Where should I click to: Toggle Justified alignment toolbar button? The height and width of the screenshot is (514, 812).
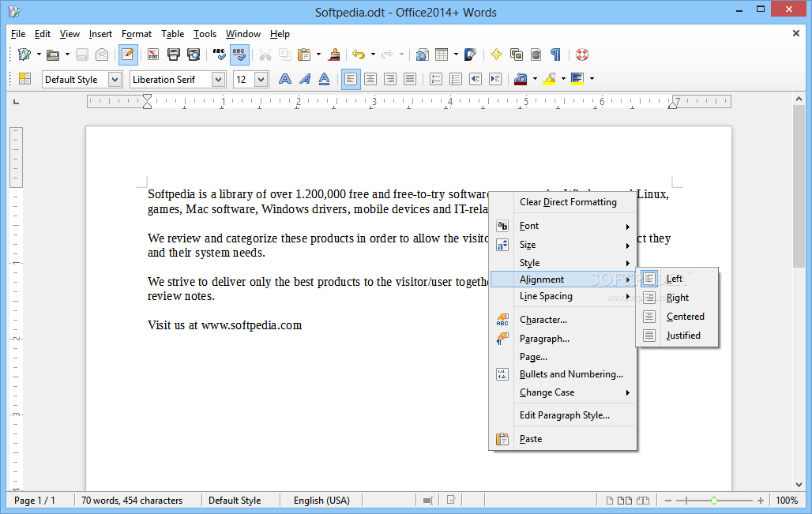tap(410, 79)
